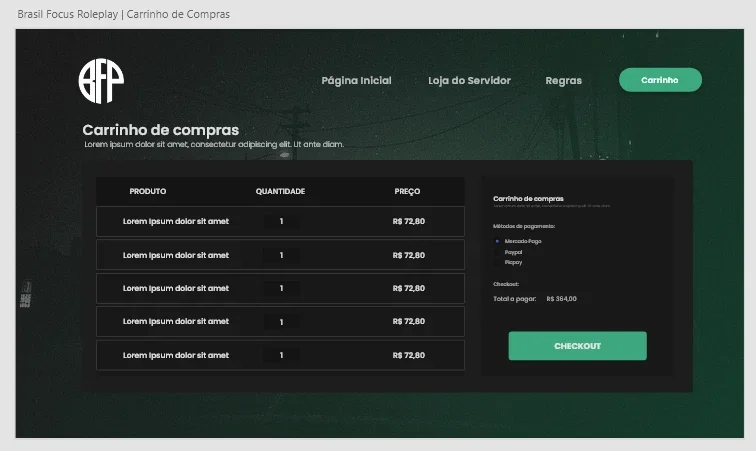This screenshot has height=451, width=756.
Task: Click the Total a pagar R$ 364,00 amount
Action: pyautogui.click(x=561, y=299)
